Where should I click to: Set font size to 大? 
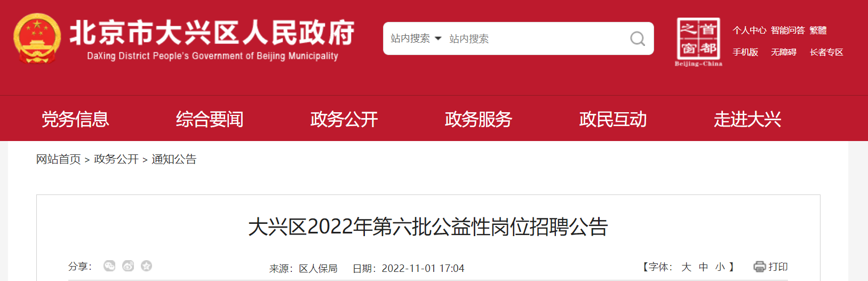point(687,267)
